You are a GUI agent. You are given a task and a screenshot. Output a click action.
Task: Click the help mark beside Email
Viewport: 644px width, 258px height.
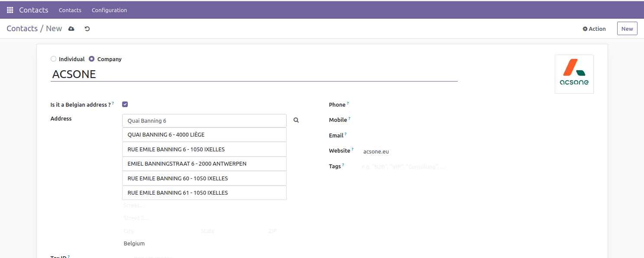[x=346, y=134]
